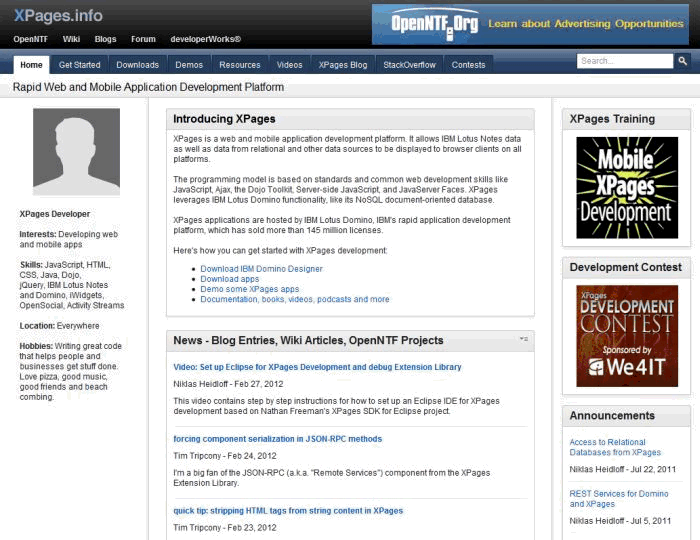Click the OpenNTF.Org banner logo
The height and width of the screenshot is (540, 700).
click(x=434, y=25)
